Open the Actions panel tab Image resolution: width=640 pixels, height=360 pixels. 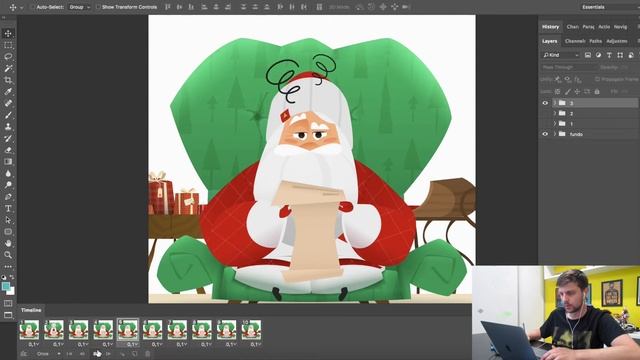click(604, 27)
